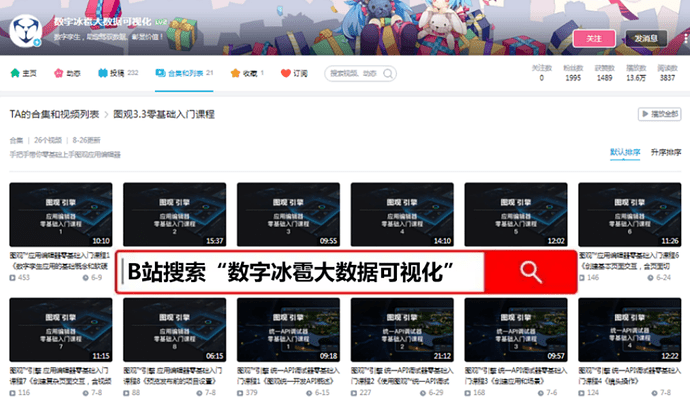Select 升序排序 ascending sort order
Screen dimensions: 690x404
(x=666, y=152)
